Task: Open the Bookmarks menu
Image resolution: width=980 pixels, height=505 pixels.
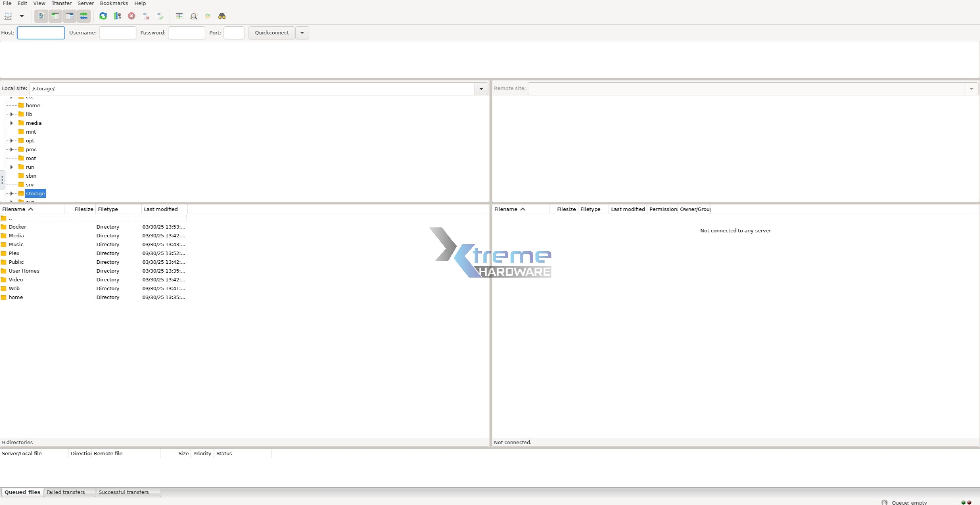Action: point(114,3)
